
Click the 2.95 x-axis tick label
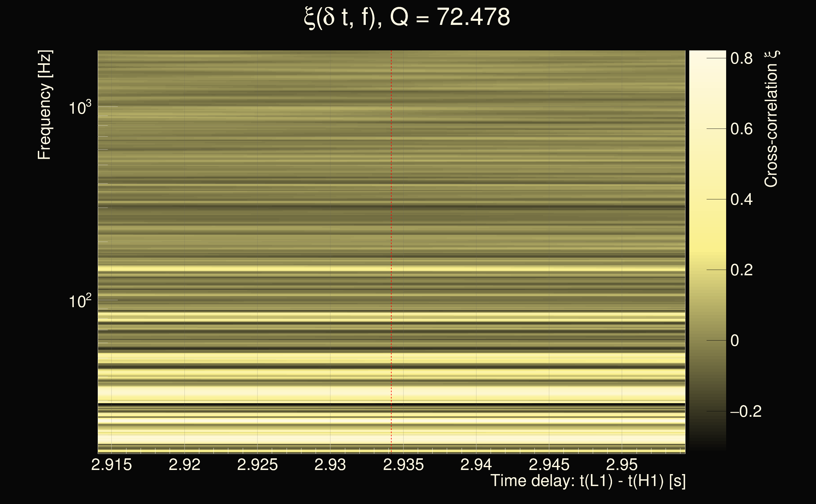[621, 465]
